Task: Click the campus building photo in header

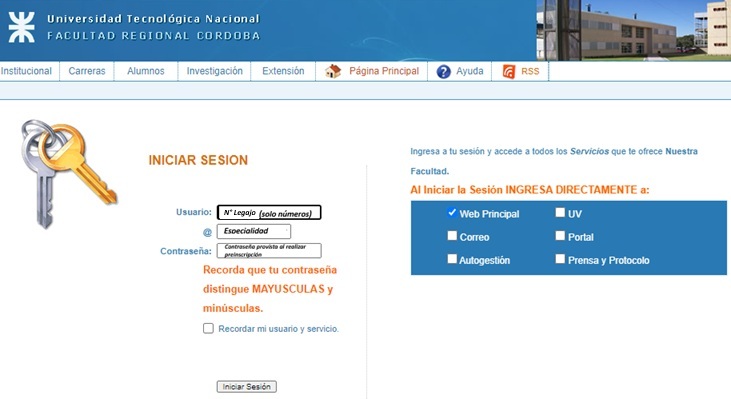Action: (634, 30)
